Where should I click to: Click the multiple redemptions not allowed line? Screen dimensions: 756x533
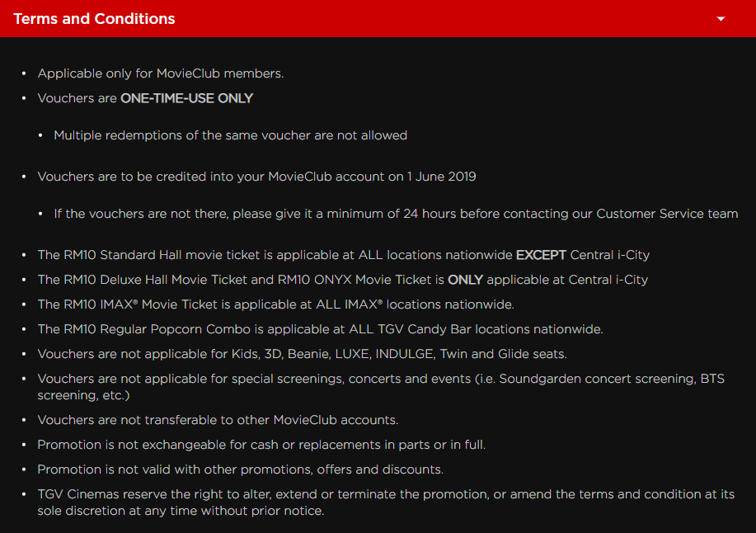pyautogui.click(x=230, y=135)
